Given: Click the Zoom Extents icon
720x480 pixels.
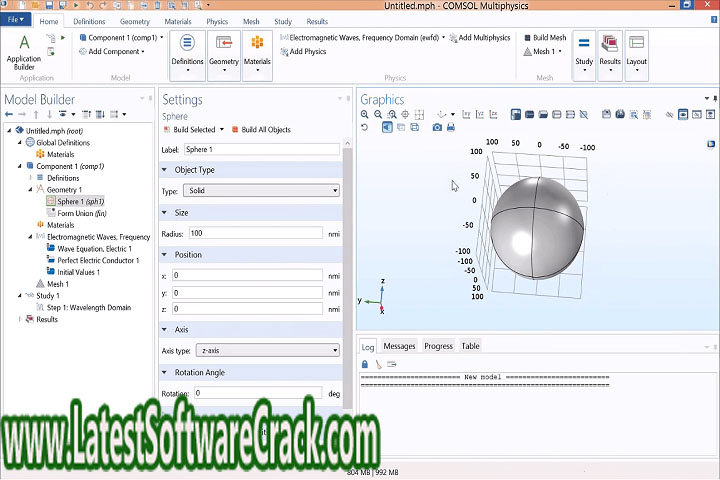Looking at the screenshot, I should point(419,114).
